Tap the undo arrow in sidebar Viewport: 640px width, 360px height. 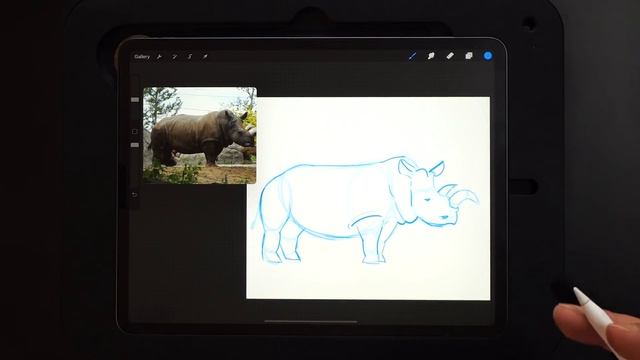[x=134, y=195]
